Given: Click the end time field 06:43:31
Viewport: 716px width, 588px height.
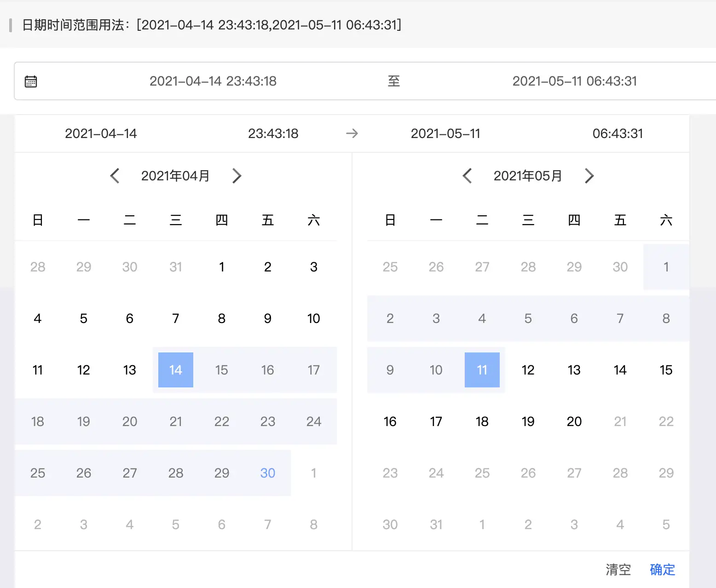Looking at the screenshot, I should point(618,133).
